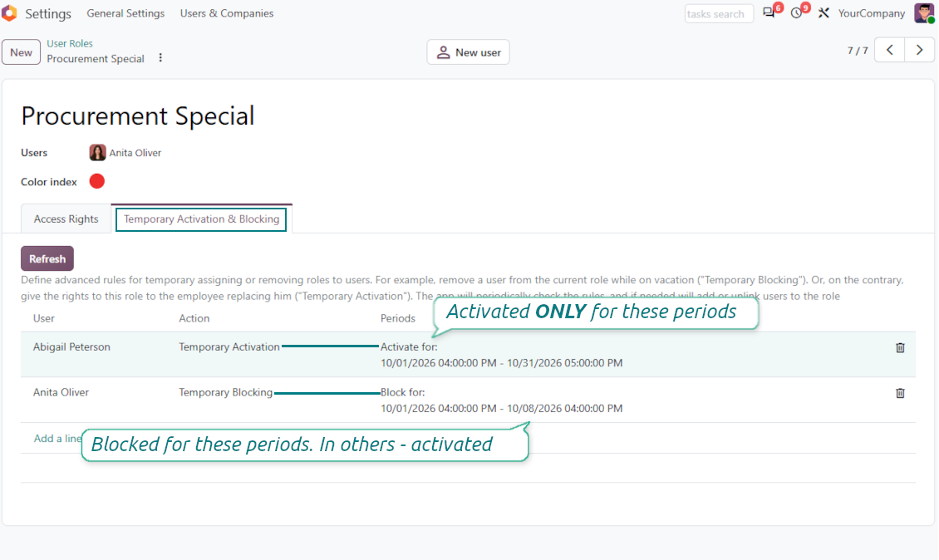Open the user avatar menu
The image size is (939, 560).
925,13
